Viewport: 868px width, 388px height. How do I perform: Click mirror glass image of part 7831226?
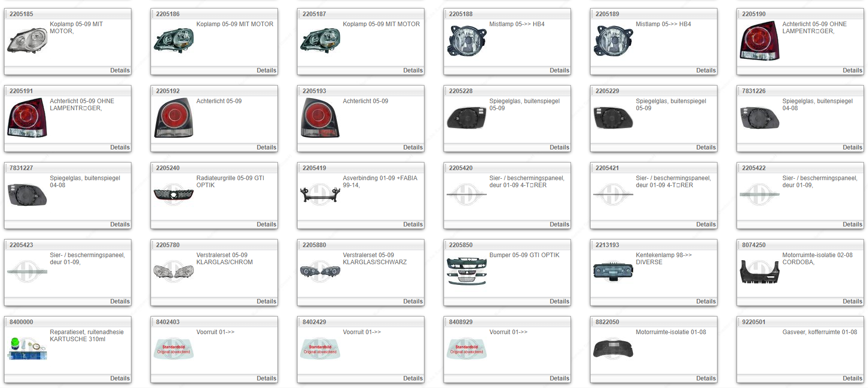point(759,118)
